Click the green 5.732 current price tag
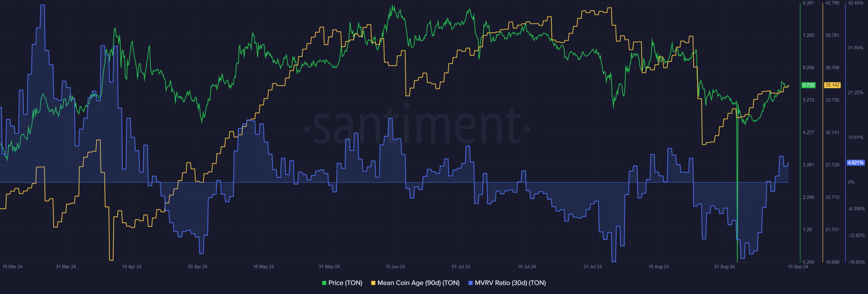Viewport: 868px width, 294px height. [808, 85]
